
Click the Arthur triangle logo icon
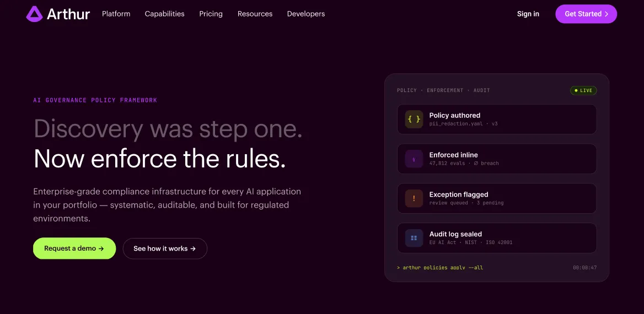[x=35, y=14]
